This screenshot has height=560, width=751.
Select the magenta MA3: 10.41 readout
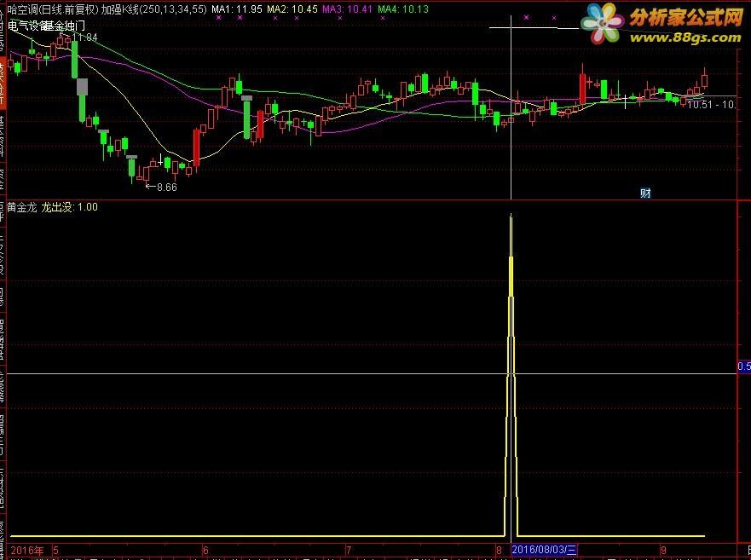coord(347,9)
